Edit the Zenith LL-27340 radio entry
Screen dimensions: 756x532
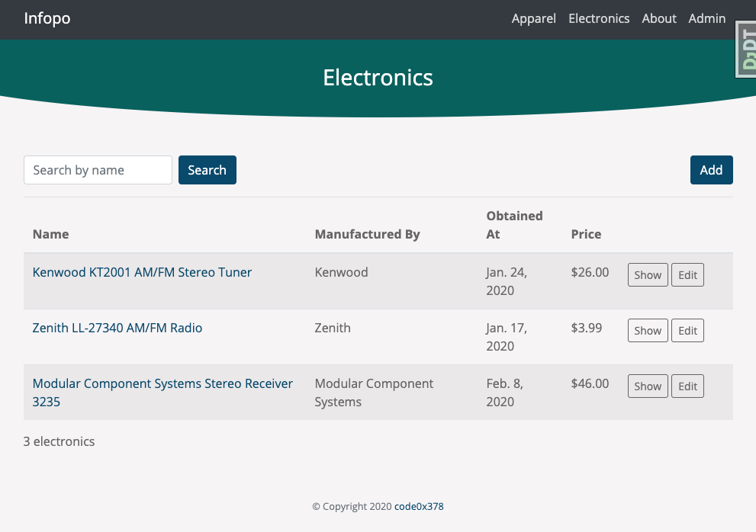687,331
